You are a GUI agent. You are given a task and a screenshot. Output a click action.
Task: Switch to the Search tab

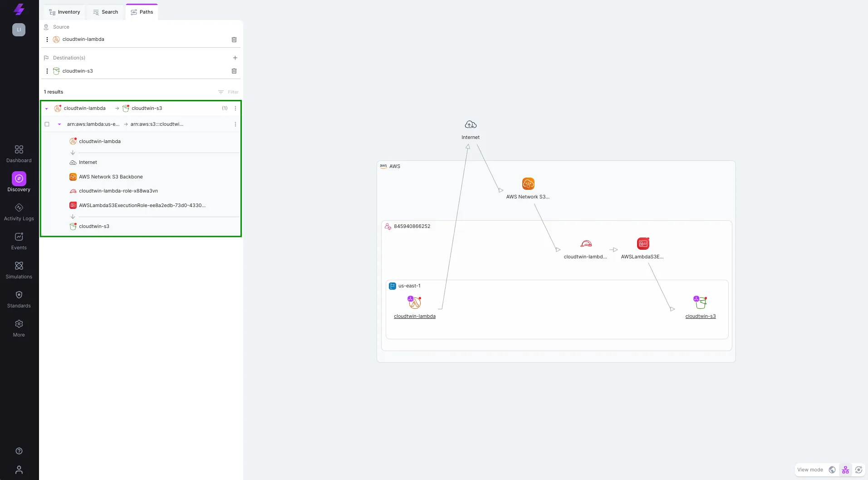point(105,12)
